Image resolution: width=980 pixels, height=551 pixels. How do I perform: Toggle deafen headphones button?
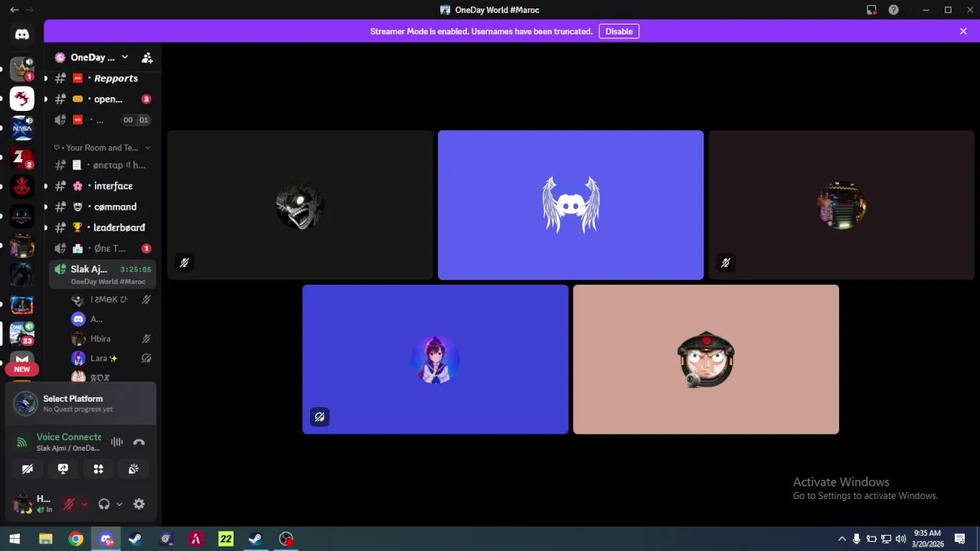click(104, 504)
